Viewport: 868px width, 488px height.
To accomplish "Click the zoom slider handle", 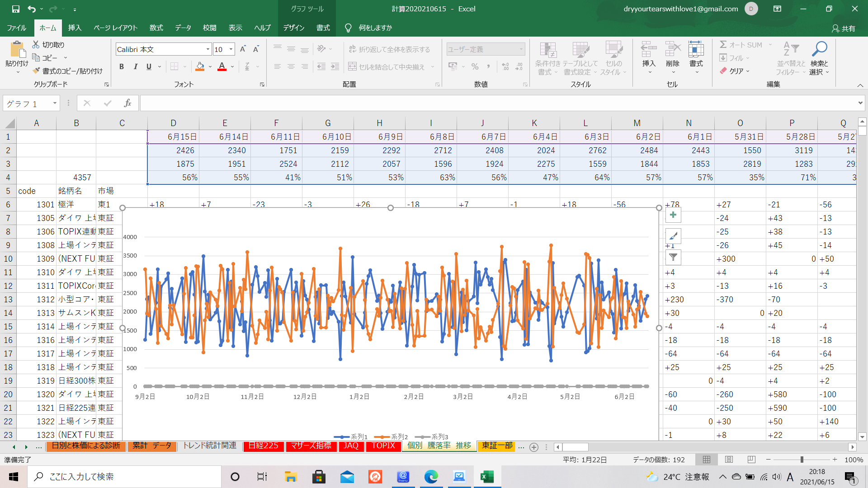I will click(802, 460).
